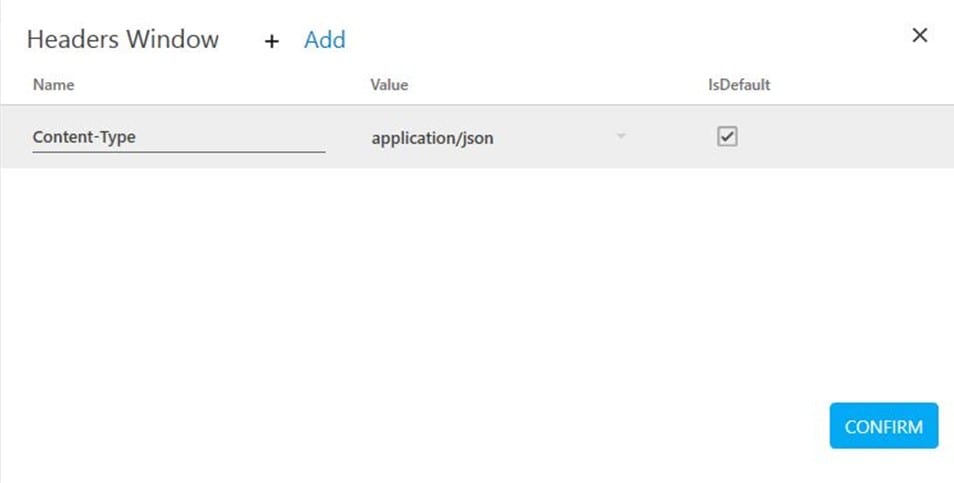Viewport: 954px width, 483px height.
Task: Click the IsDefault column header
Action: click(x=738, y=85)
